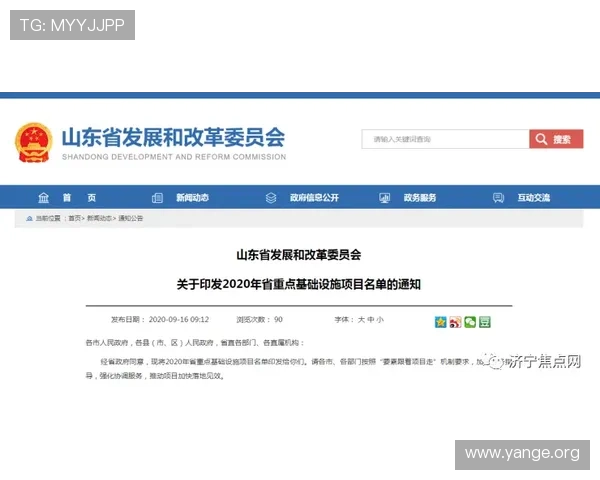
Task: Focus the keyword search input field
Action: click(x=445, y=139)
